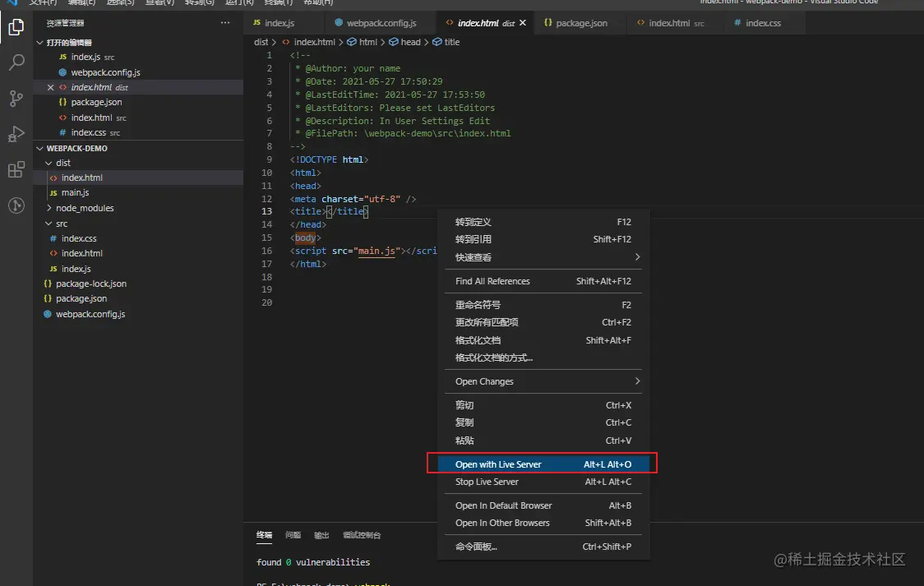Open the Extensions view icon
924x586 pixels.
[16, 170]
